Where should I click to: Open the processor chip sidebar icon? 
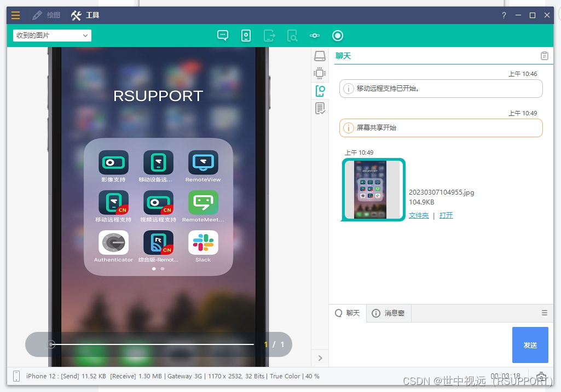(x=320, y=73)
